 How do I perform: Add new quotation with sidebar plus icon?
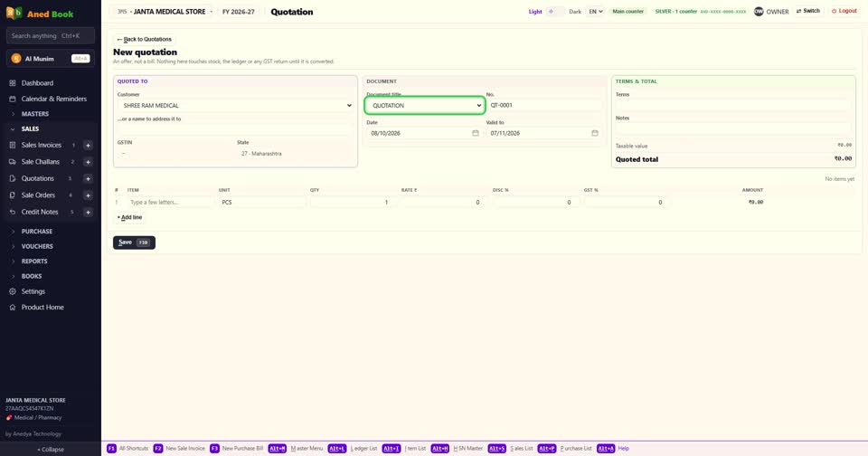click(x=88, y=178)
